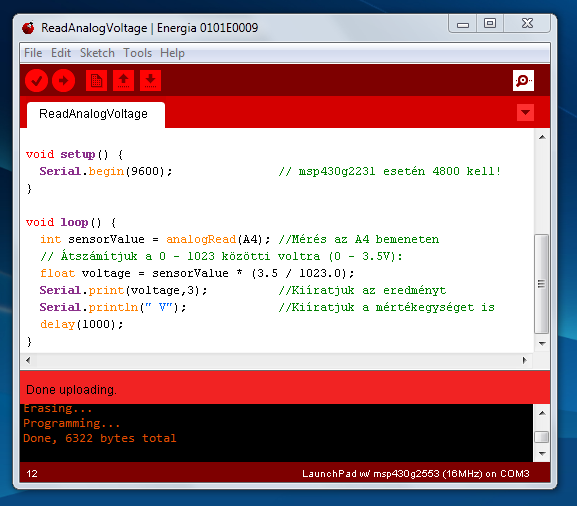
Task: Click the horizontal scrollbar right arrow
Action: pos(525,360)
